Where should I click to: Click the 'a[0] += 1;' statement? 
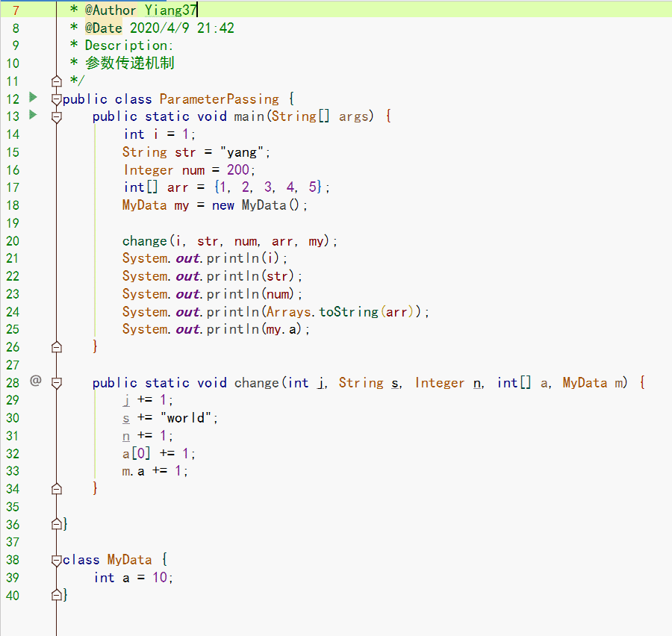[x=159, y=453]
